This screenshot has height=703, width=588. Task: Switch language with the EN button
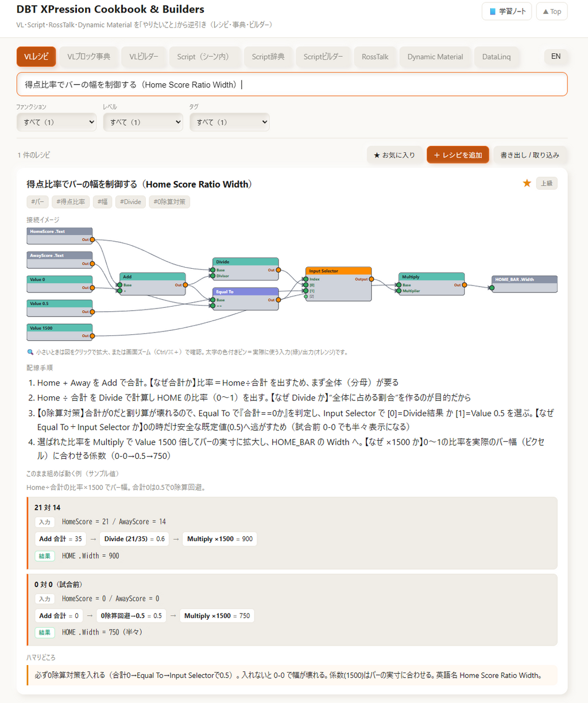point(556,56)
